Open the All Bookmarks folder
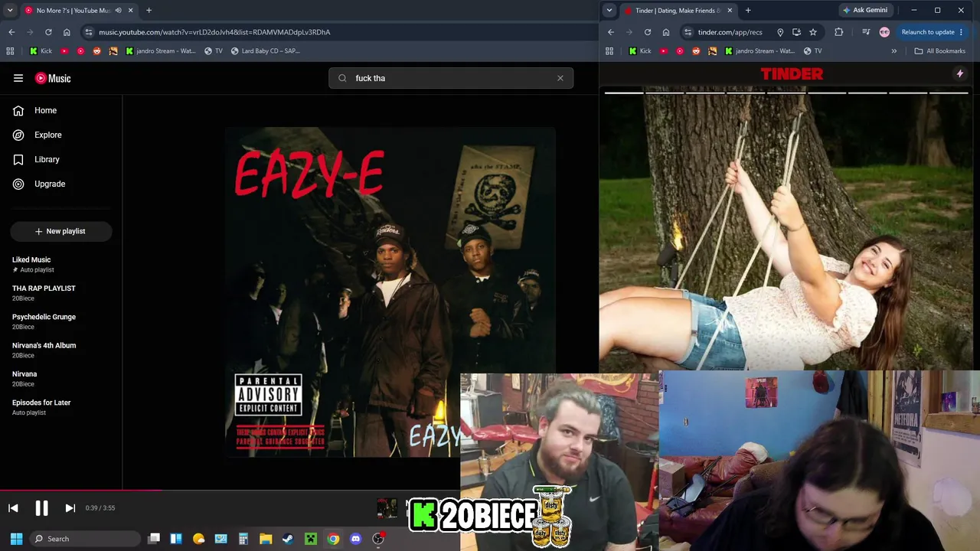This screenshot has height=551, width=980. [x=939, y=51]
